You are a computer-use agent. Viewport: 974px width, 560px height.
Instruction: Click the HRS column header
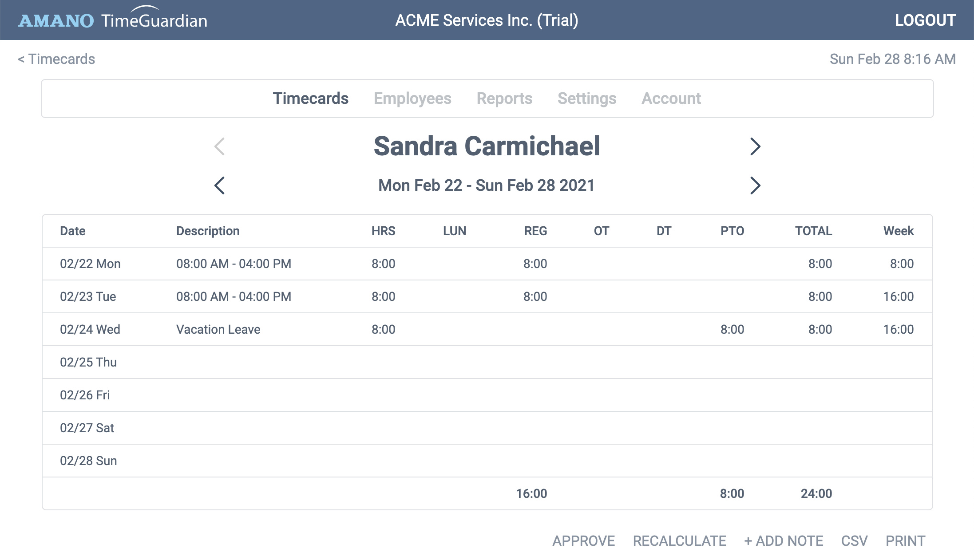pos(383,231)
